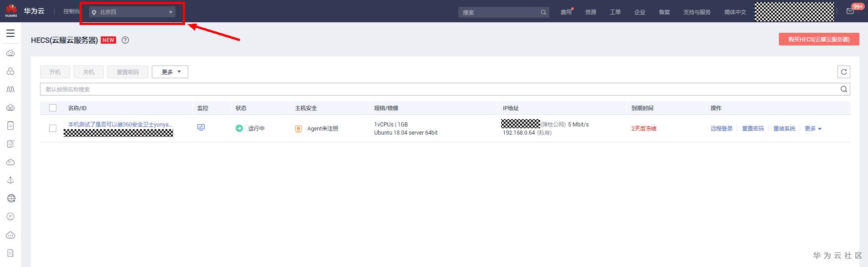Open the 费用 menu
The width and height of the screenshot is (868, 267).
[x=566, y=12]
